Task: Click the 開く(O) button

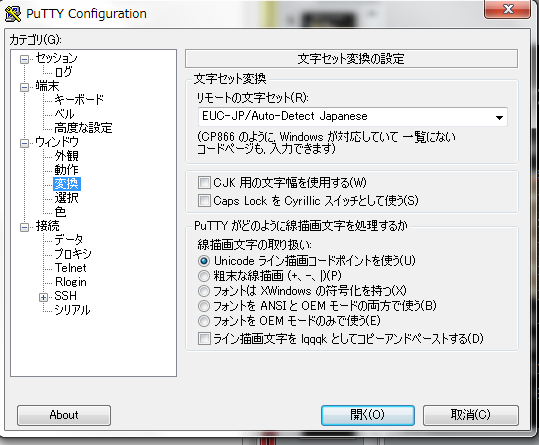Action: click(367, 415)
